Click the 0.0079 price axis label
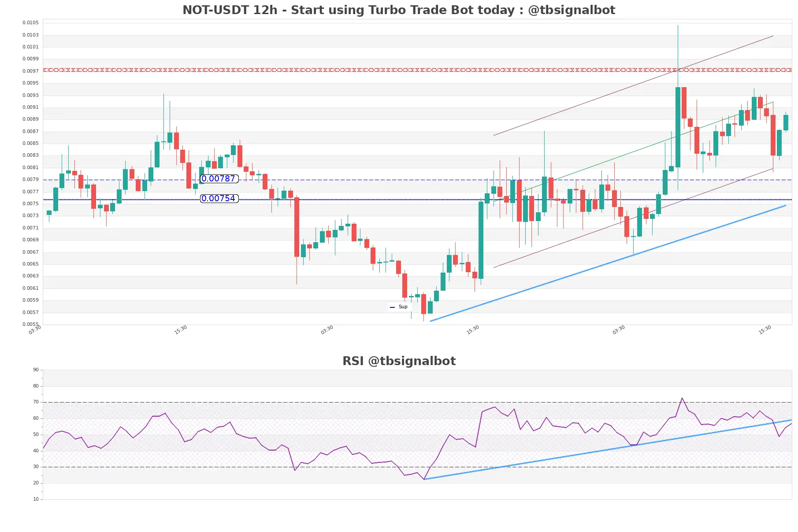This screenshot has width=798, height=532. 30,179
